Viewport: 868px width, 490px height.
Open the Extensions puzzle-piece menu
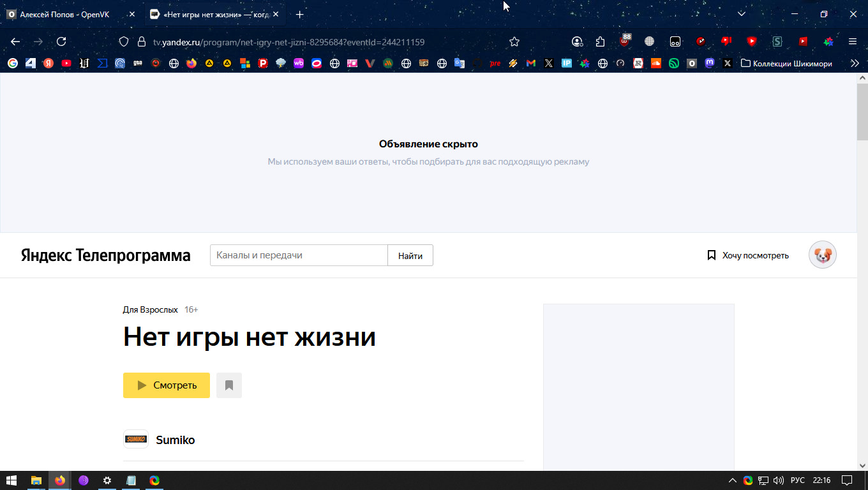[600, 41]
